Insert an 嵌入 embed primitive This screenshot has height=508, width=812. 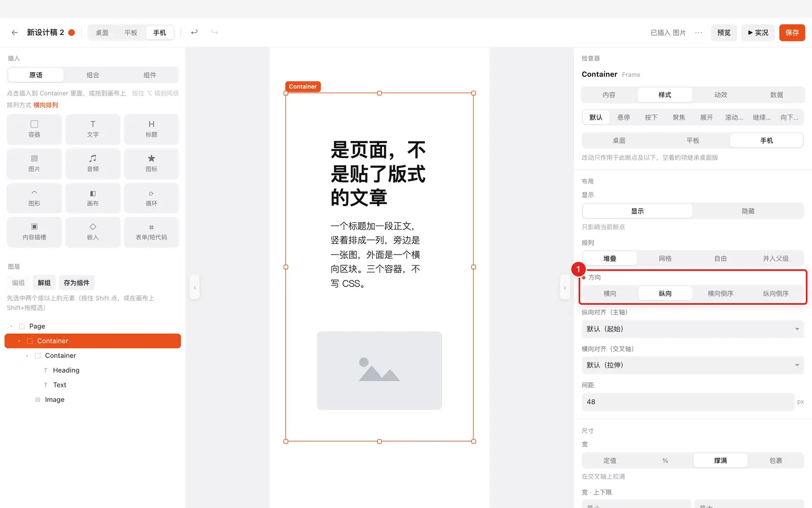click(x=93, y=232)
